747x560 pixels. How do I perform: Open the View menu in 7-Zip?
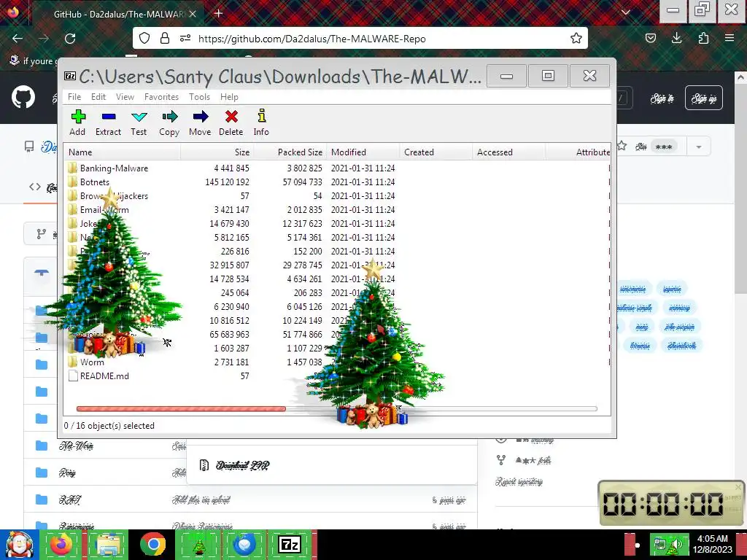pos(125,97)
